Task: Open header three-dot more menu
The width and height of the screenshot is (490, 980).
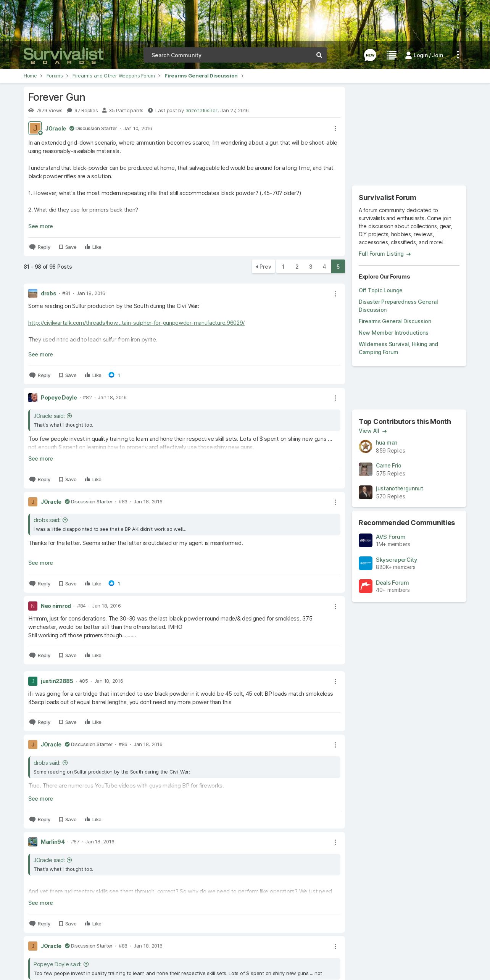Action: tap(458, 55)
